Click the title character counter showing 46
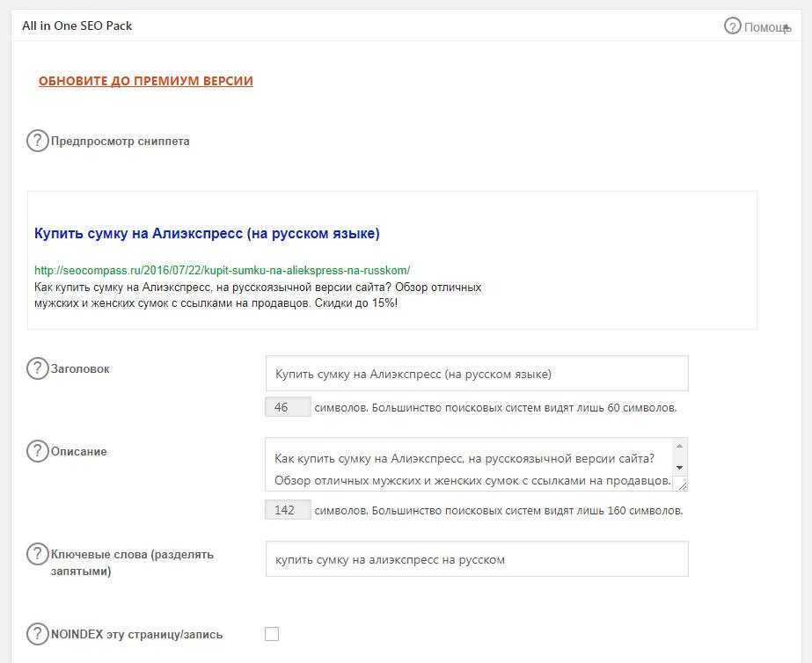812x663 pixels. (x=288, y=407)
